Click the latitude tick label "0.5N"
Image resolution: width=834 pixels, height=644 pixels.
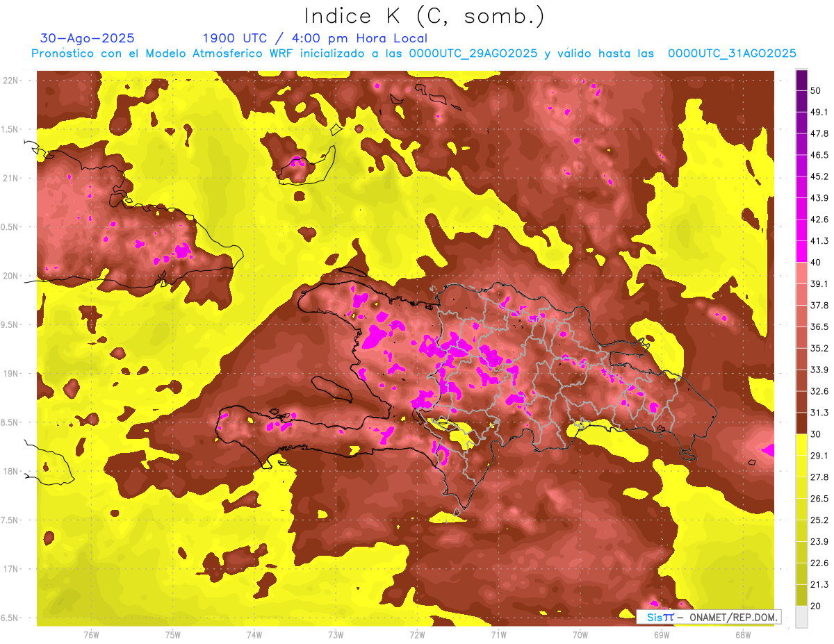click(10, 227)
